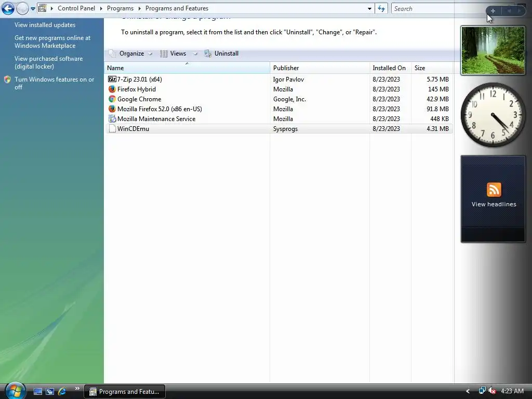
Task: Click the Firefox Hybrid icon
Action: 112,89
